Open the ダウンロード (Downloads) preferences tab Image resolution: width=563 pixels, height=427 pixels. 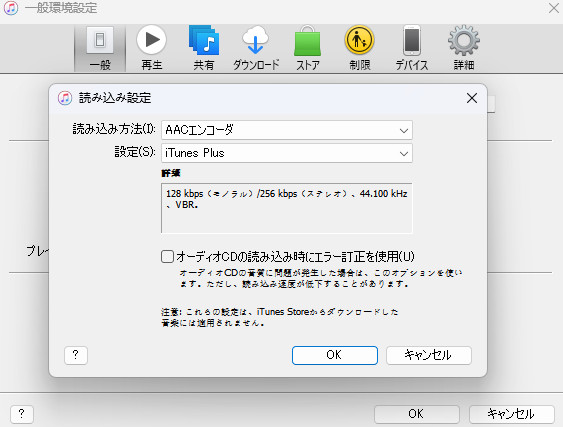point(256,48)
